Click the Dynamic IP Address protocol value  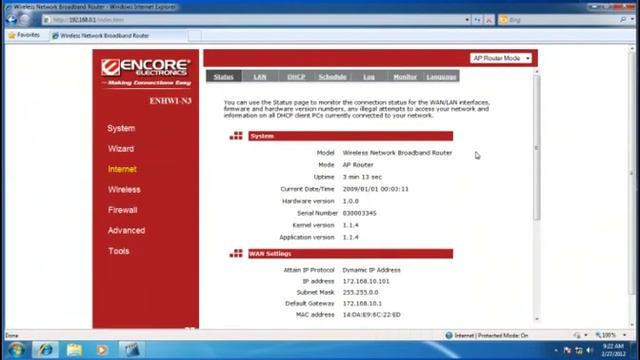[371, 270]
